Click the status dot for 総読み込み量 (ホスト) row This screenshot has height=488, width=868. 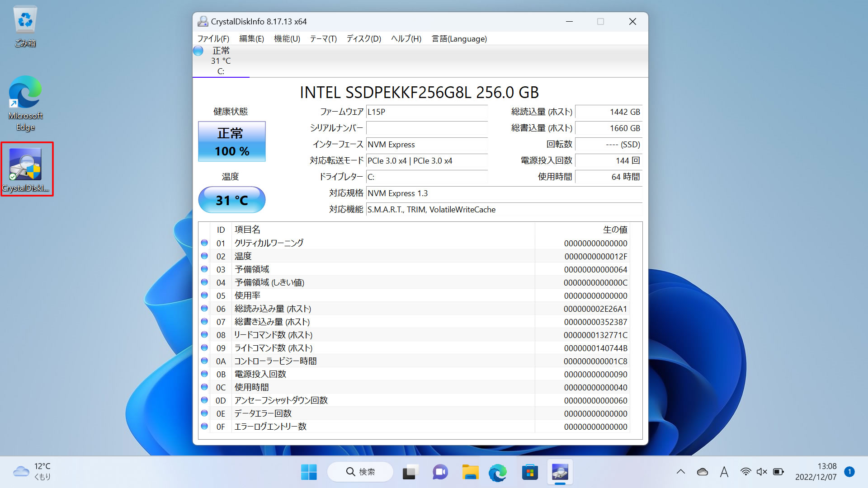click(204, 309)
